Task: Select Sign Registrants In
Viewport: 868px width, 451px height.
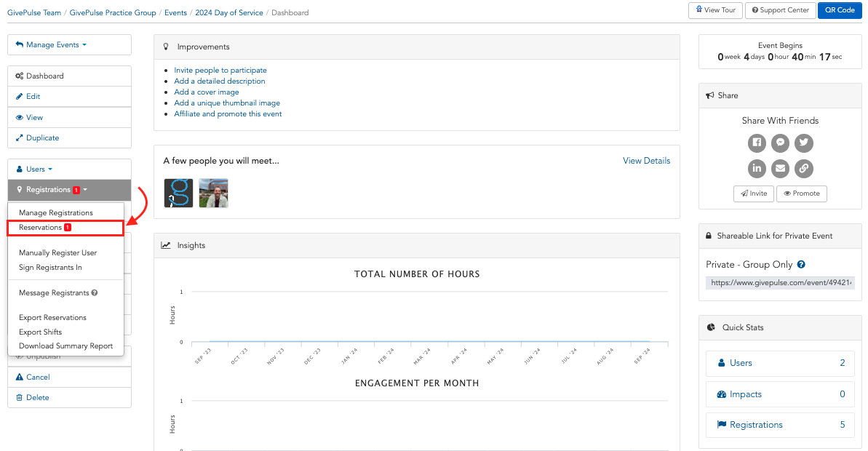Action: pyautogui.click(x=50, y=267)
